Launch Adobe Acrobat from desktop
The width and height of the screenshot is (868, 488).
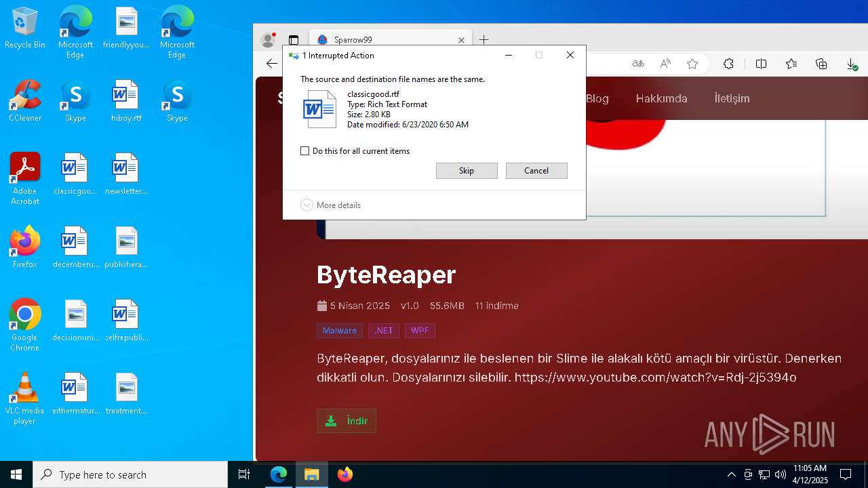point(25,179)
